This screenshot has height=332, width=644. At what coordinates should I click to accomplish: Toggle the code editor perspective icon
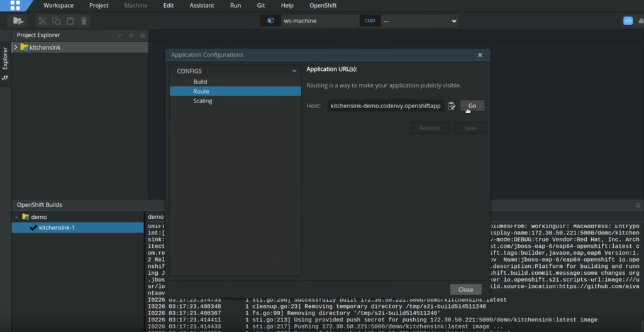(x=628, y=21)
